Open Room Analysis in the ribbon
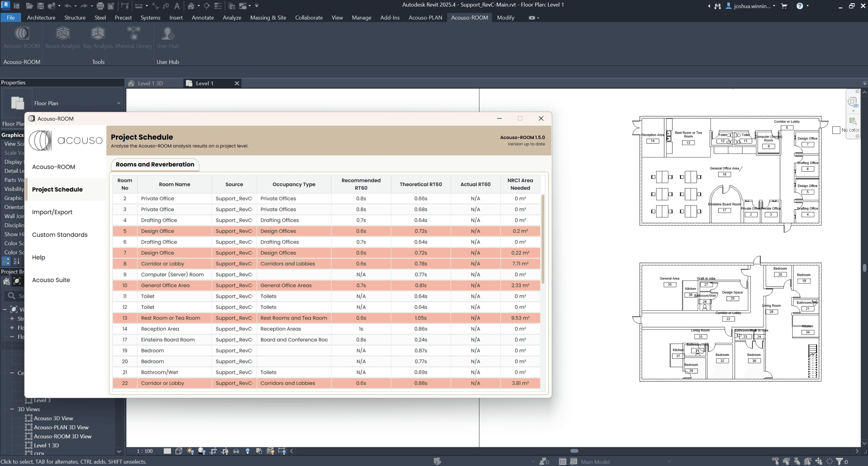The height and width of the screenshot is (466, 868). pos(63,37)
